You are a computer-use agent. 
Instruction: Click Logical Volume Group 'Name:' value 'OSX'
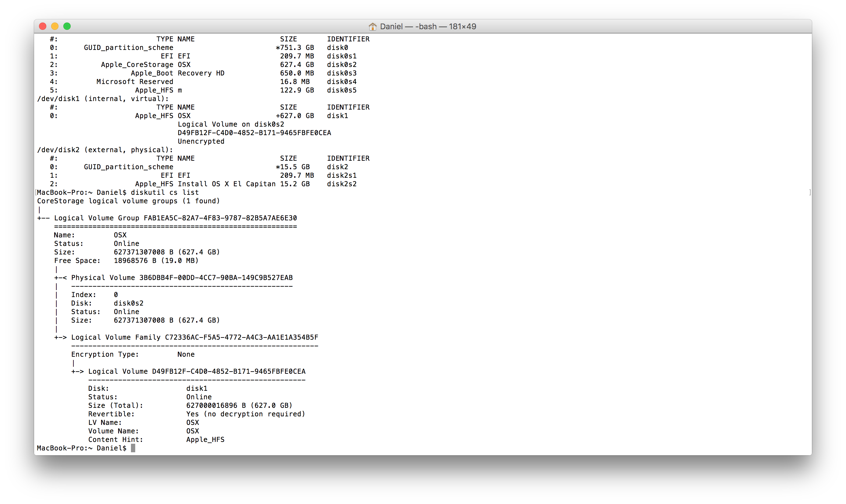tap(120, 235)
